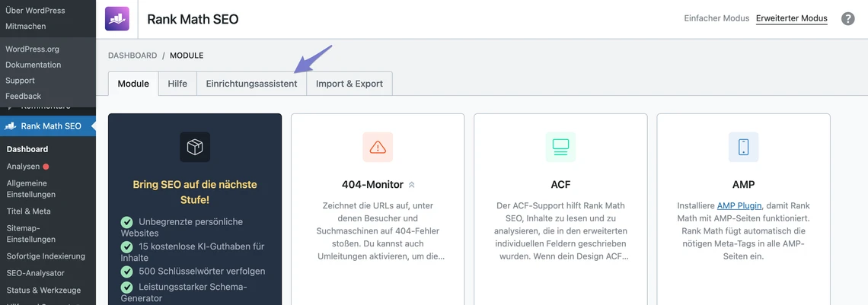Open Analysen in the sidebar
This screenshot has height=305, width=868.
pyautogui.click(x=23, y=166)
